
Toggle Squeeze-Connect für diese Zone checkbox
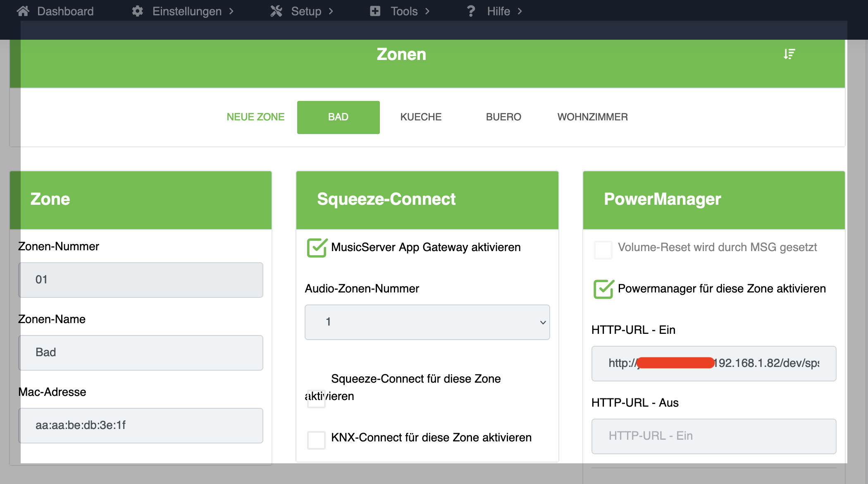point(317,398)
